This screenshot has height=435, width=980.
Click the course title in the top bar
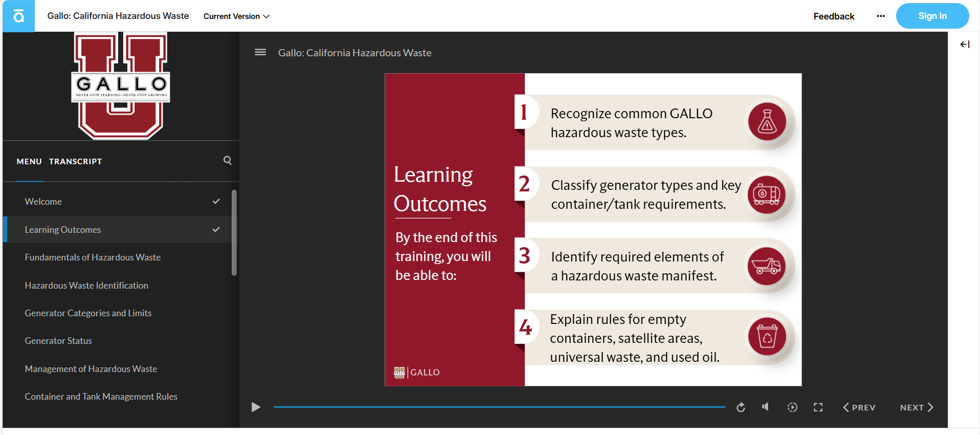(x=118, y=16)
